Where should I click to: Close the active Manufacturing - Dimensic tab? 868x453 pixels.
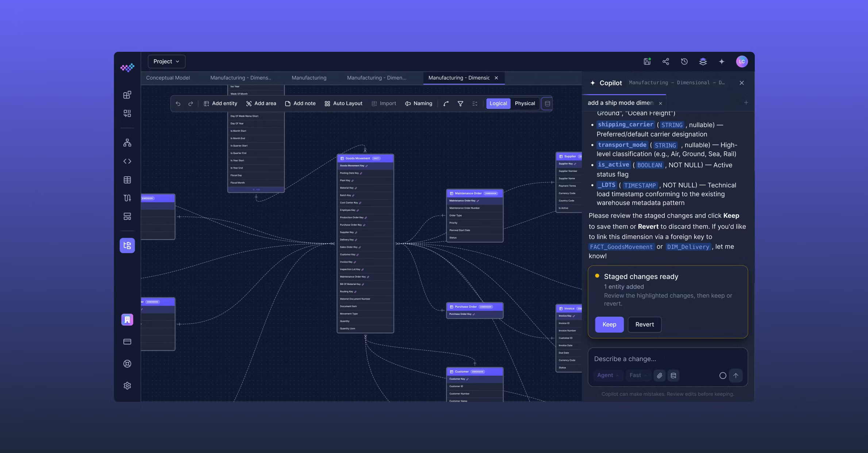click(496, 78)
